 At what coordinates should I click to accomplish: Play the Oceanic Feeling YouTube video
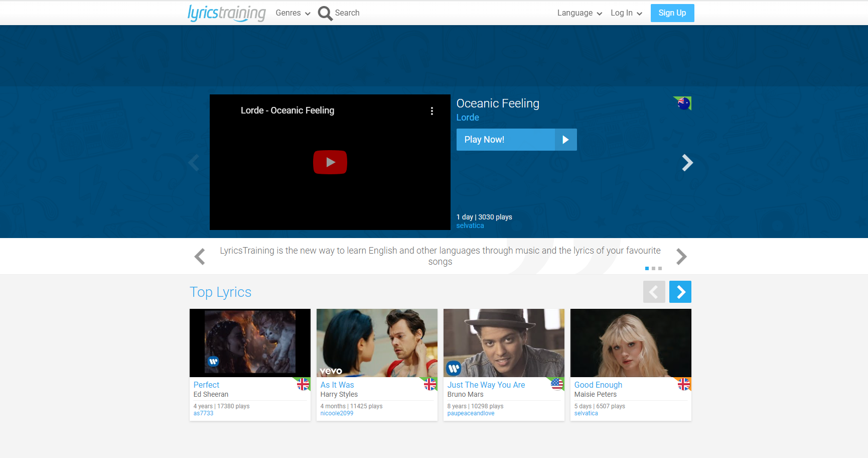330,162
